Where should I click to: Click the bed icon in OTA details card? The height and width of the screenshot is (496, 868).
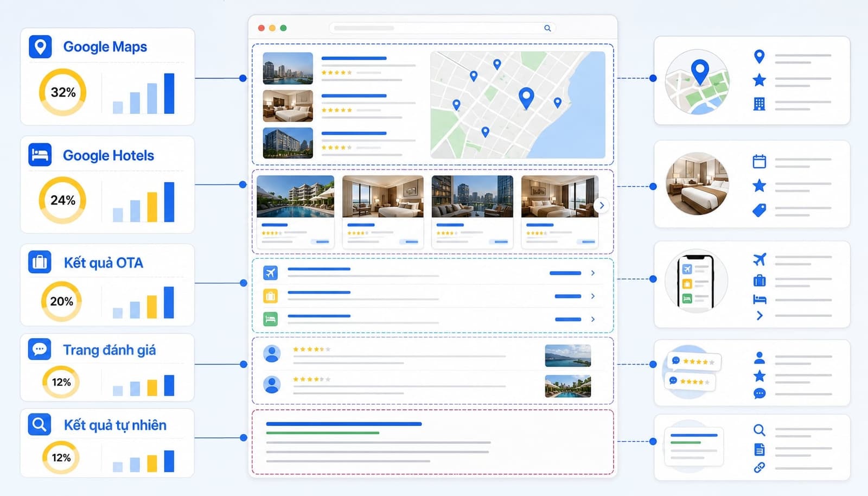[x=759, y=299]
